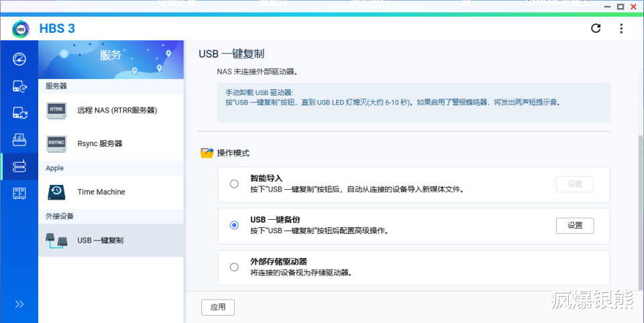Click the USB one-touch copy drives icon
Viewport: 644px width, 323px height.
tap(56, 241)
